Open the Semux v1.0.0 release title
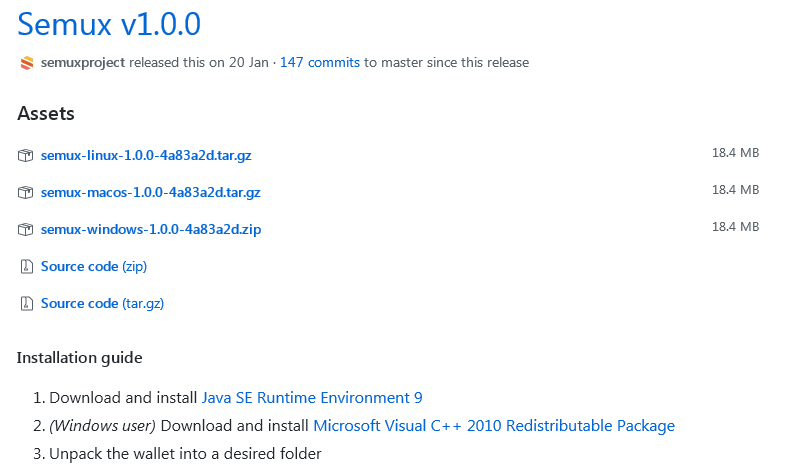This screenshot has height=473, width=802. pos(109,24)
